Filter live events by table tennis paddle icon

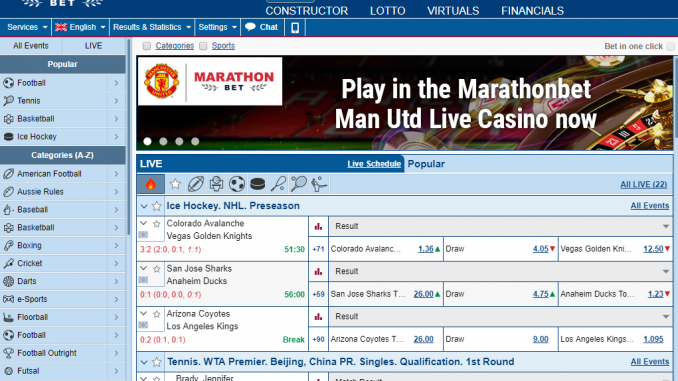click(x=278, y=184)
